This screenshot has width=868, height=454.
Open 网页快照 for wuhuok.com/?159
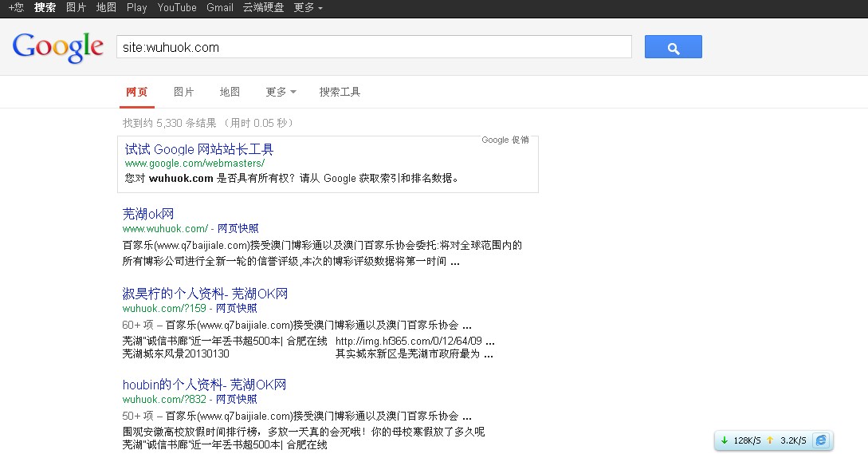237,308
